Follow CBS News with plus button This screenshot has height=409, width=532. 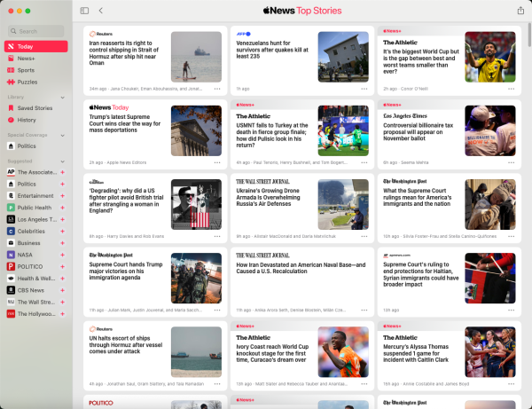(x=62, y=290)
